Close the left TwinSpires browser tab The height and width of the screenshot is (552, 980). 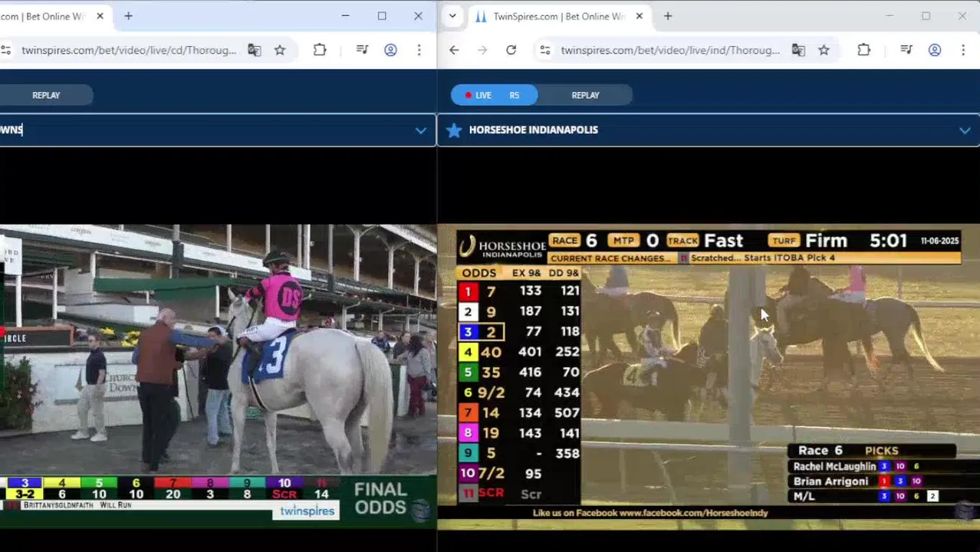100,16
